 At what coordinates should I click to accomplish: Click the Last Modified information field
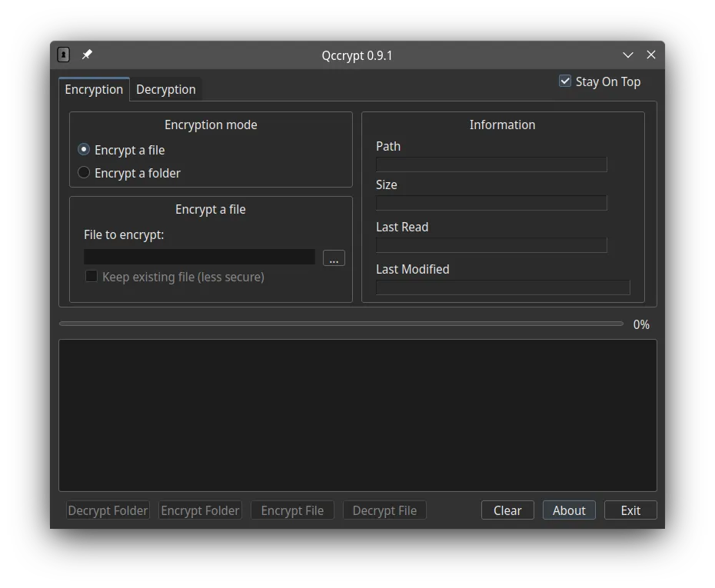point(503,287)
